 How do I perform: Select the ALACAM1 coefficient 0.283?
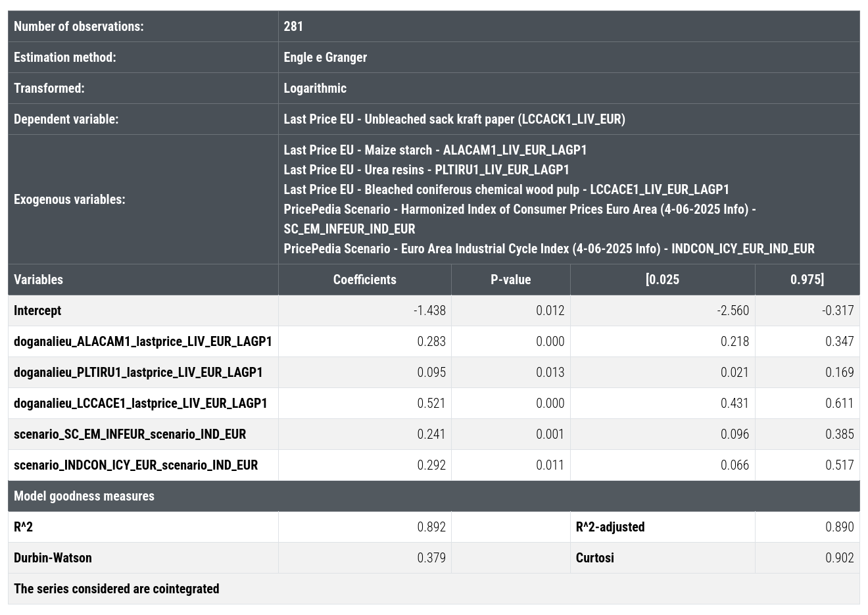[431, 341]
